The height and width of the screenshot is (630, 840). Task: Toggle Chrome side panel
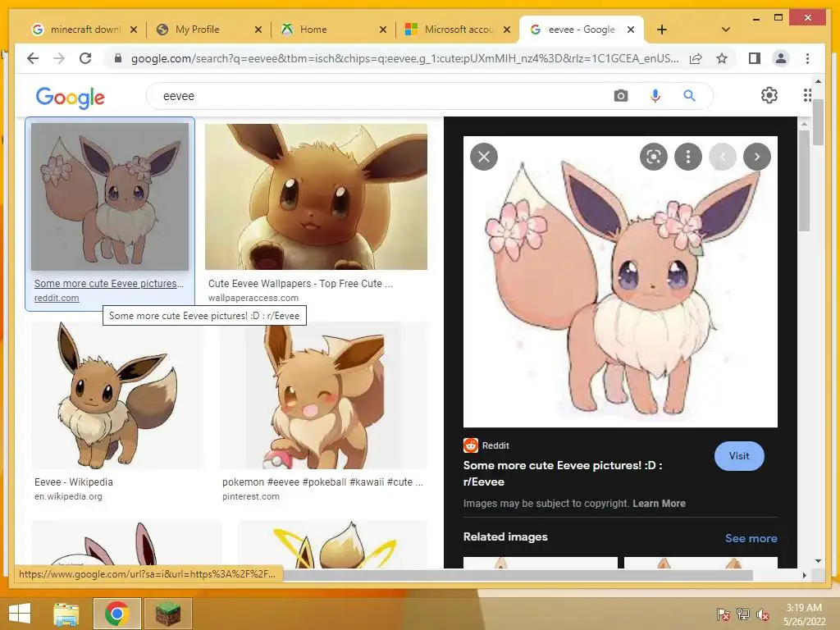755,58
